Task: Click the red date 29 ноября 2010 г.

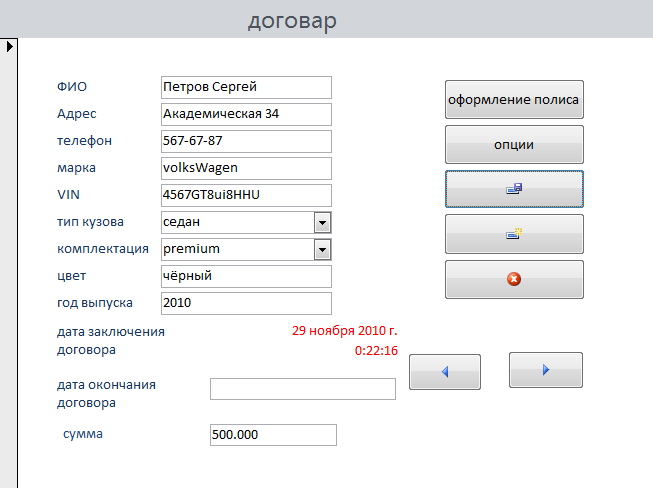Action: click(x=345, y=331)
